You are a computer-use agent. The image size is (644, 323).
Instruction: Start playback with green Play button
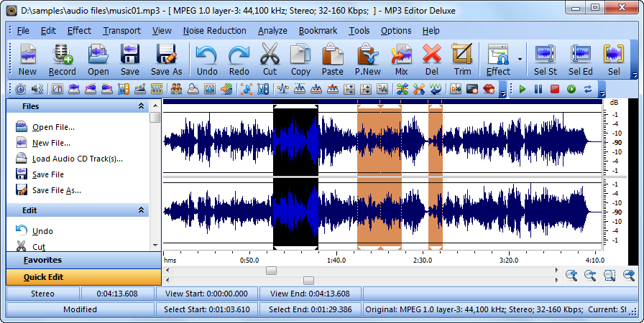(x=523, y=89)
